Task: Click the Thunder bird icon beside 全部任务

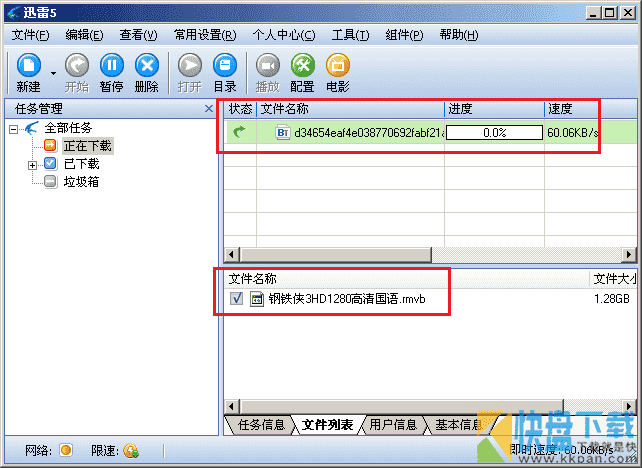Action: pyautogui.click(x=32, y=128)
